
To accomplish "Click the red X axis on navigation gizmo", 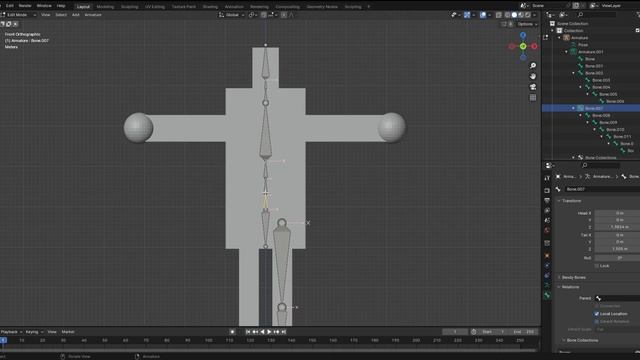I will pos(534,46).
